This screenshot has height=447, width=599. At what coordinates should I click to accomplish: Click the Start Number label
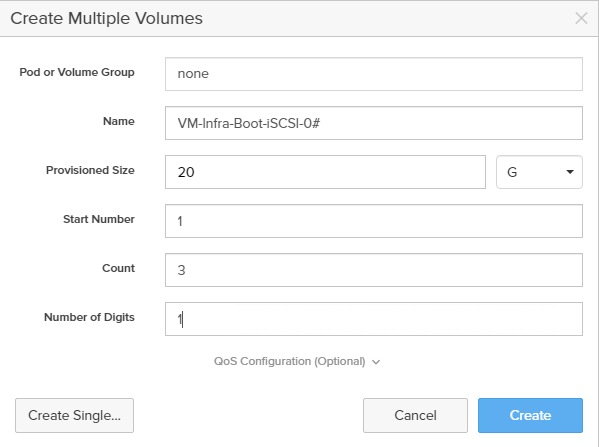pyautogui.click(x=99, y=219)
